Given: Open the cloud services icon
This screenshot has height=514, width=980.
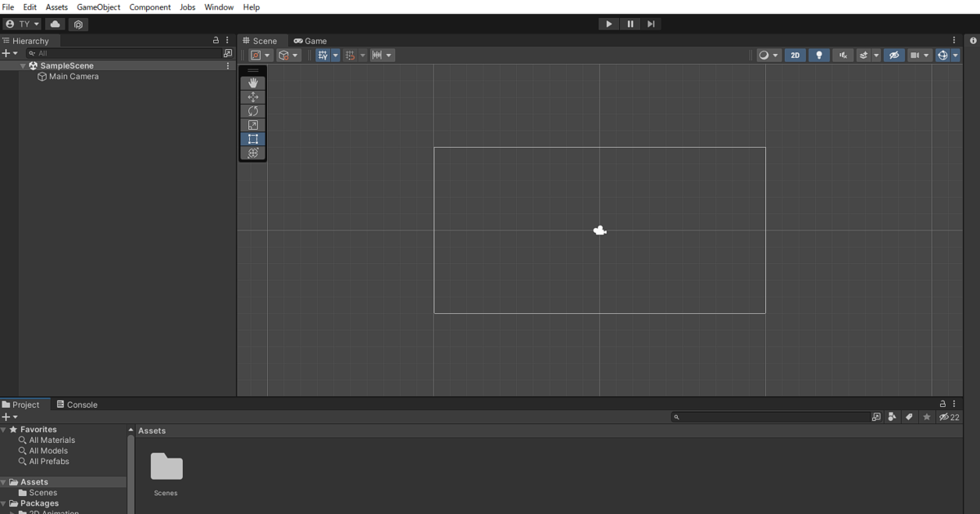Looking at the screenshot, I should [56, 24].
